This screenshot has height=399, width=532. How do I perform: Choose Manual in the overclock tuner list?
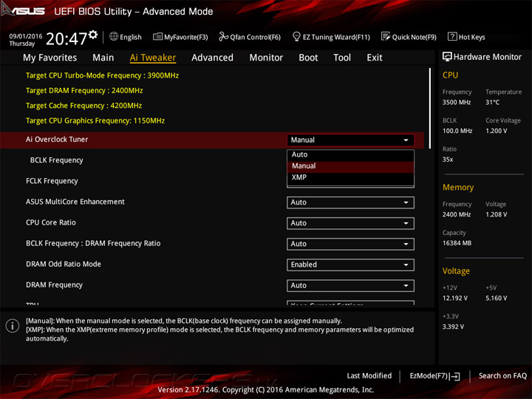[350, 166]
